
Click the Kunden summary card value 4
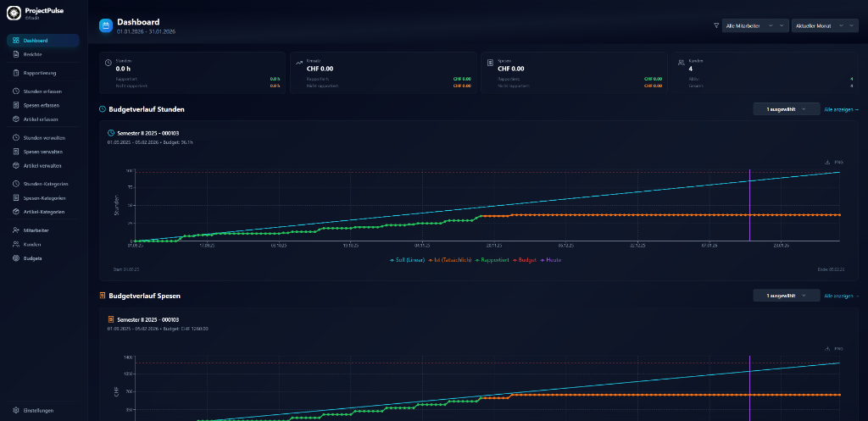(690, 69)
